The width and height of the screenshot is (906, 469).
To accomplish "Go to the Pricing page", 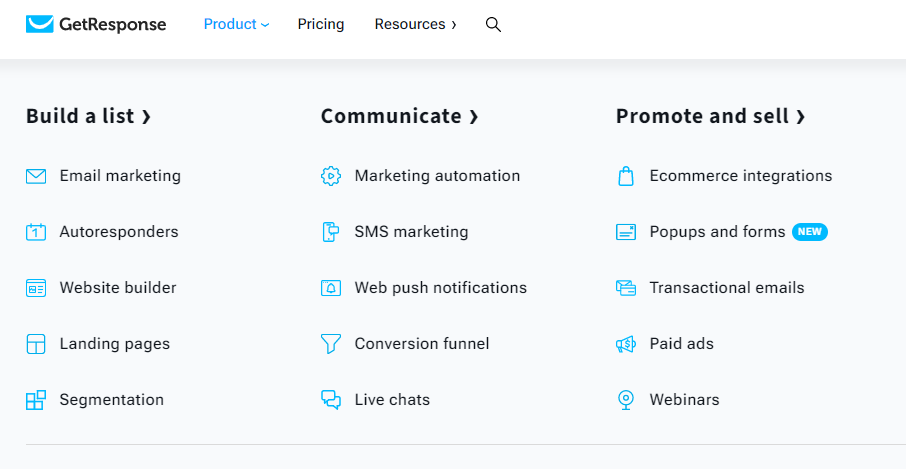I will (x=321, y=24).
